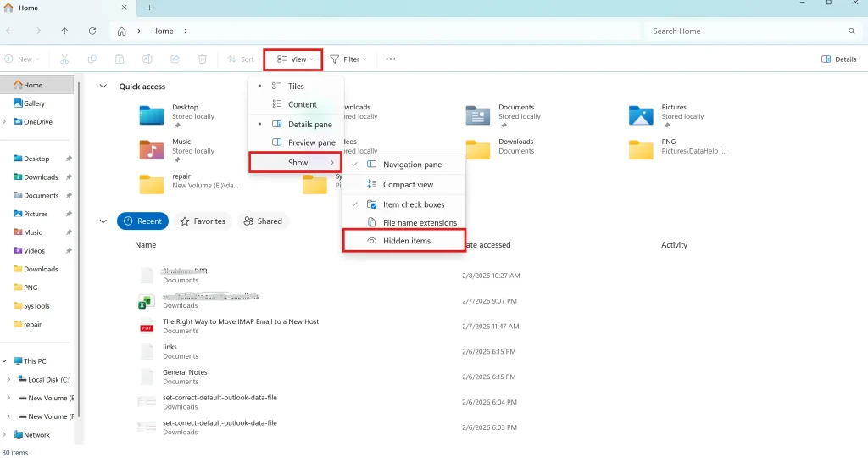Open the PNG folder in Quick access
The height and width of the screenshot is (458, 868).
(x=678, y=149)
